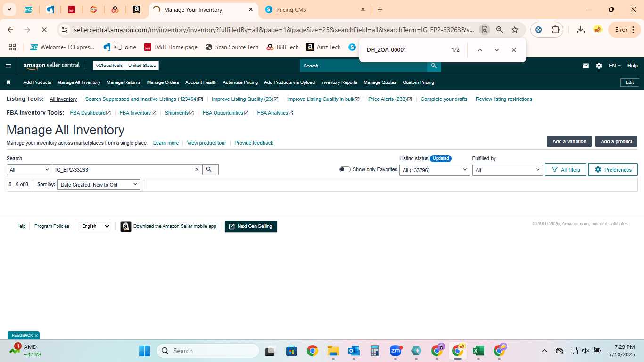Open the D&H Home page bookmark

(171, 47)
